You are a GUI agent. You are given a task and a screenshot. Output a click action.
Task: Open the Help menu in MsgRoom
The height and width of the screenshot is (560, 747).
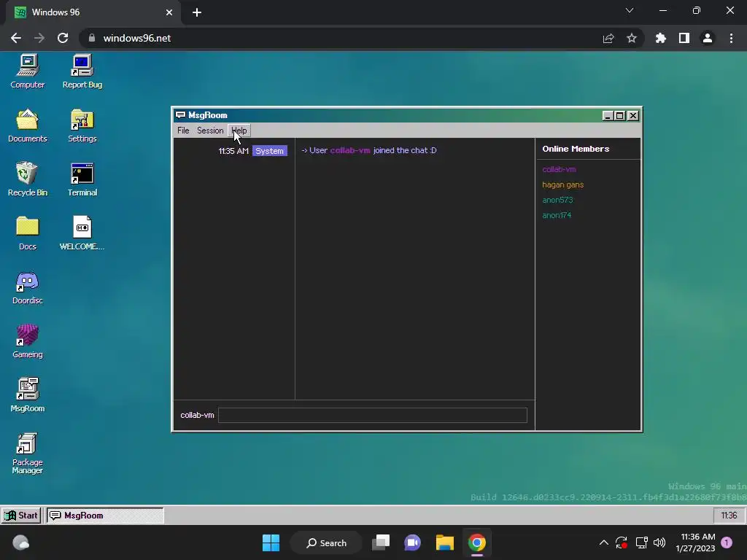pos(239,131)
